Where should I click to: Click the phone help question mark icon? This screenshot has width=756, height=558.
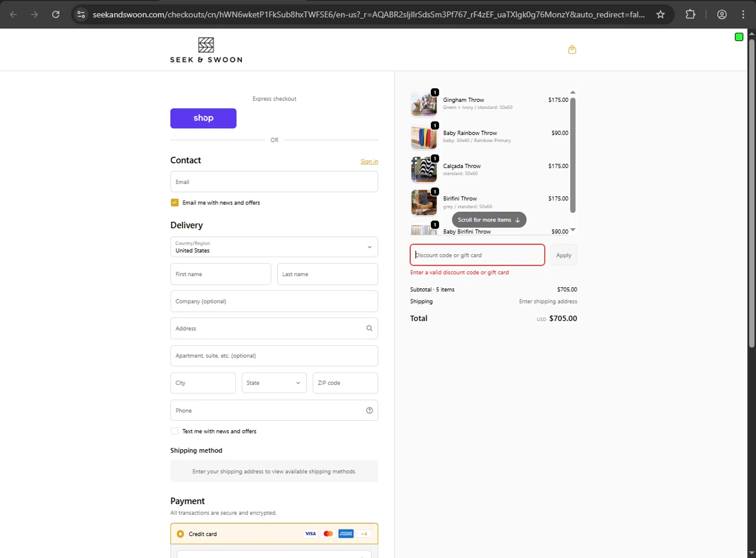369,410
